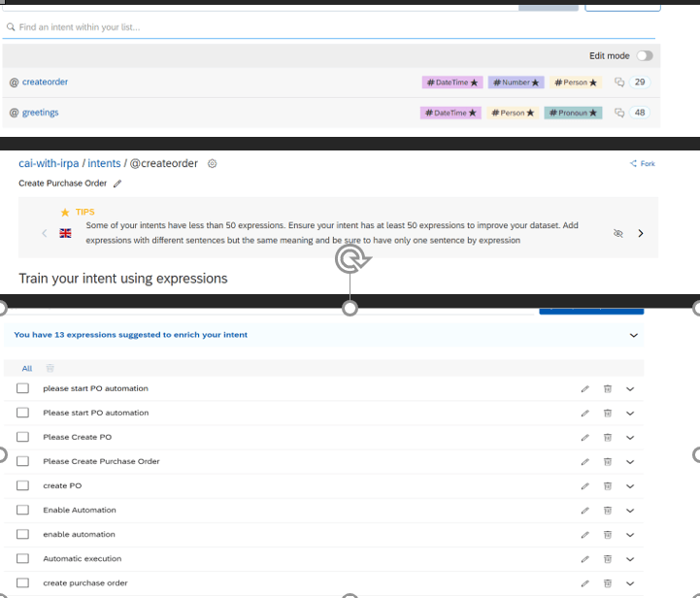Check box for 'Please Create PO'
The width and height of the screenshot is (700, 598).
tap(22, 437)
